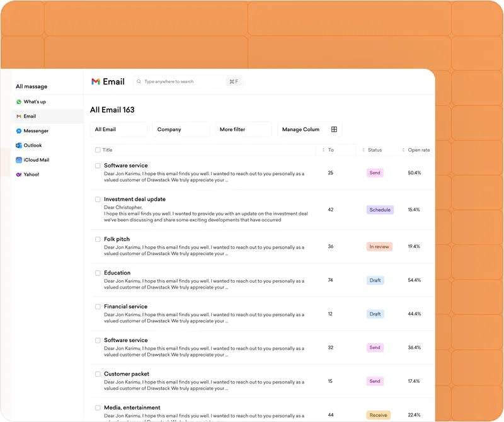Click the Manage Colum button
Screen dimensions: 504x422
click(x=309, y=129)
